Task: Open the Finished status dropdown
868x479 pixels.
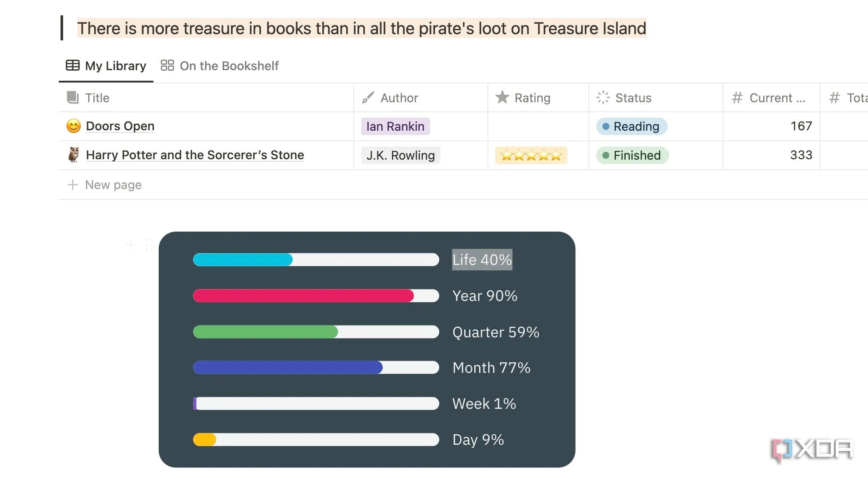Action: coord(632,155)
